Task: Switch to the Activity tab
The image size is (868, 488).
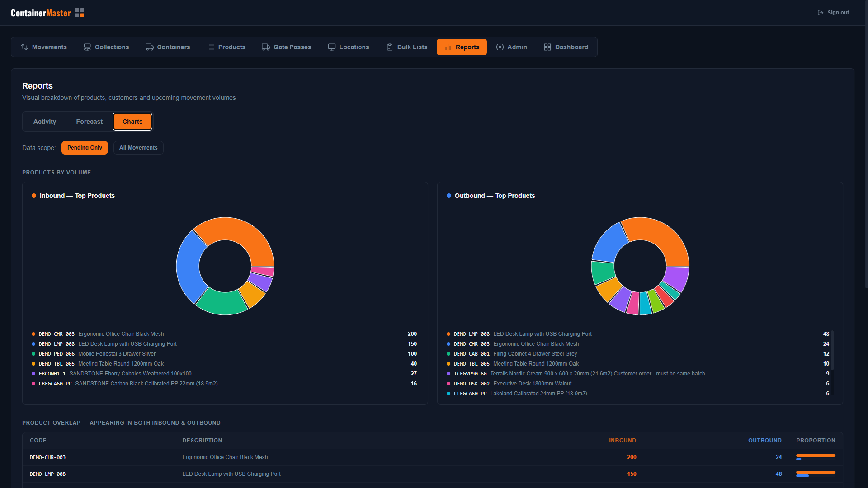Action: [x=44, y=121]
